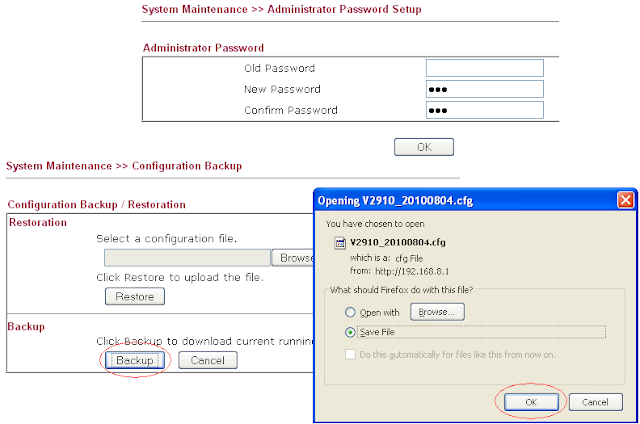
Task: Tick the Do this automatically checkbox
Action: [x=350, y=354]
